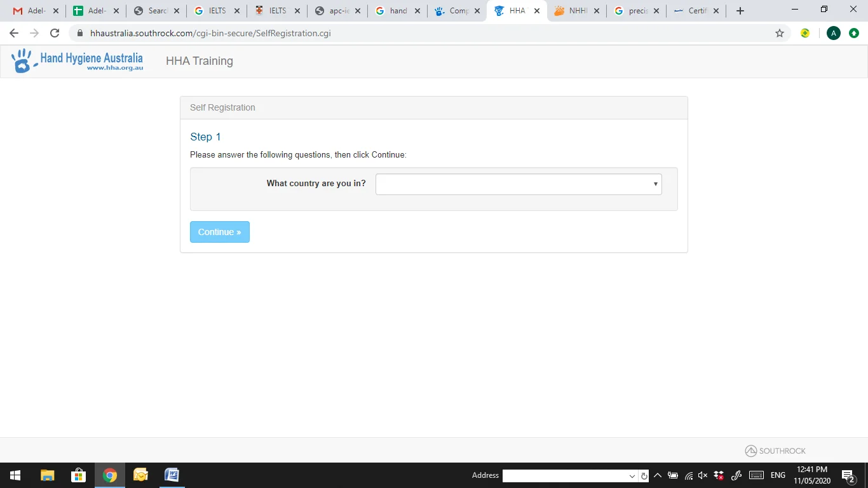
Task: Click the Dropbox tray icon
Action: coord(719,475)
